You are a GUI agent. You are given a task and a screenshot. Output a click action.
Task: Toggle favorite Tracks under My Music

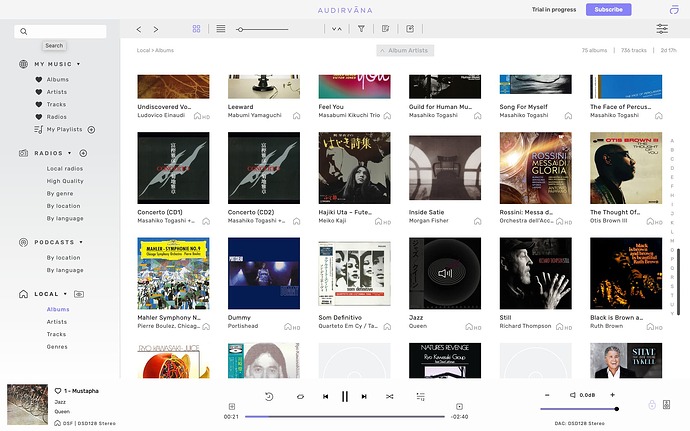pos(38,104)
